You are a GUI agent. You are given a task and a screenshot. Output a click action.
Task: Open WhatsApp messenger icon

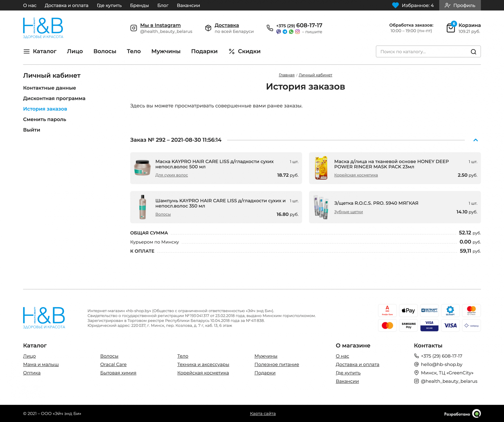[x=291, y=32]
